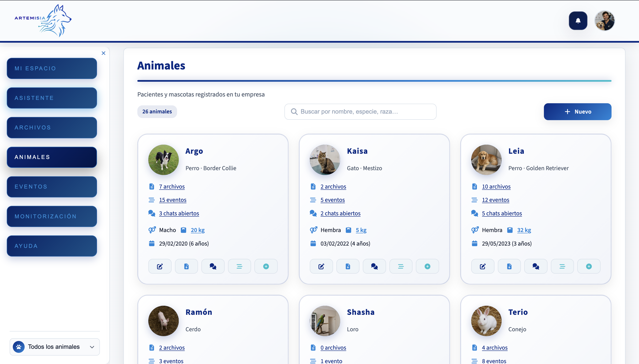Click the file upload icon on Argo's card
Screen dimensions: 639x364
tap(186, 266)
